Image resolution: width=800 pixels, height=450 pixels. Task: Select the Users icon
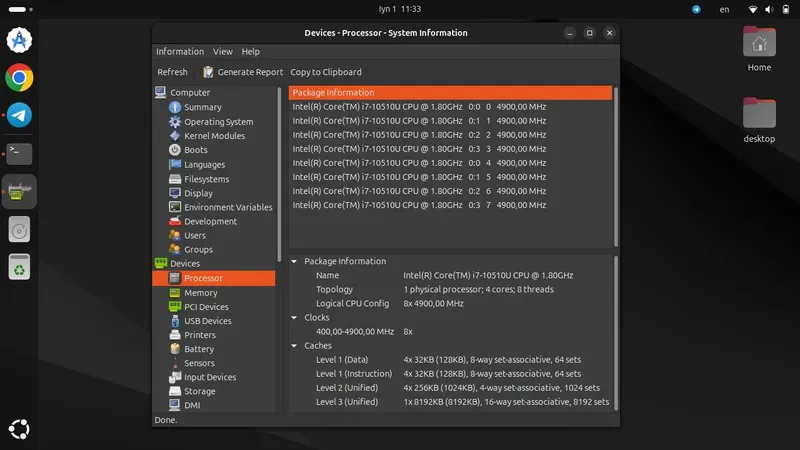pyautogui.click(x=174, y=235)
